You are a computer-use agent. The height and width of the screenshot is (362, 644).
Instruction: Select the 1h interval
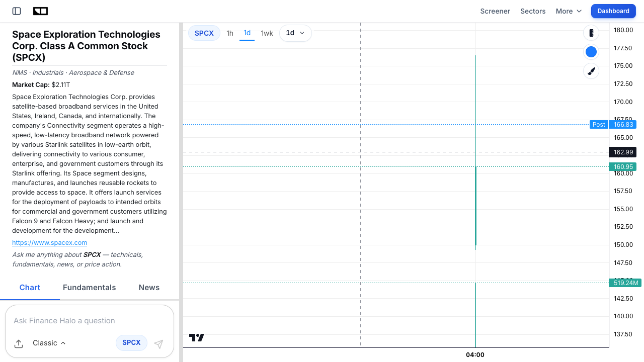click(230, 33)
